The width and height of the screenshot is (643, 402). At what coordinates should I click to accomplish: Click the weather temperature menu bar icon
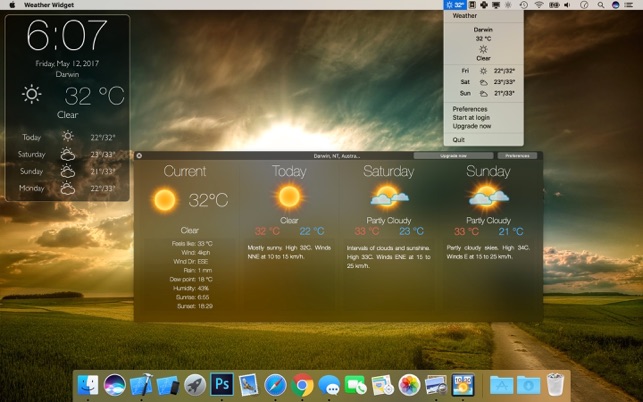coord(455,5)
